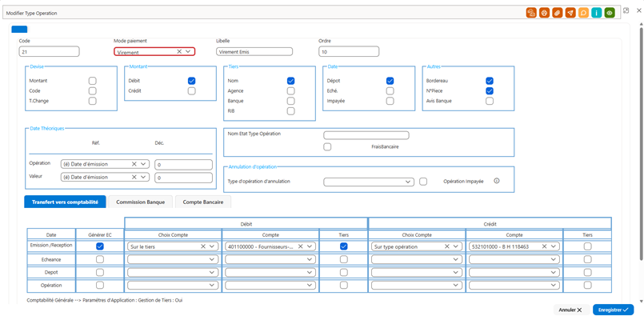Open the paperclip attachment icon
Screen dimensions: 644x316
558,13
